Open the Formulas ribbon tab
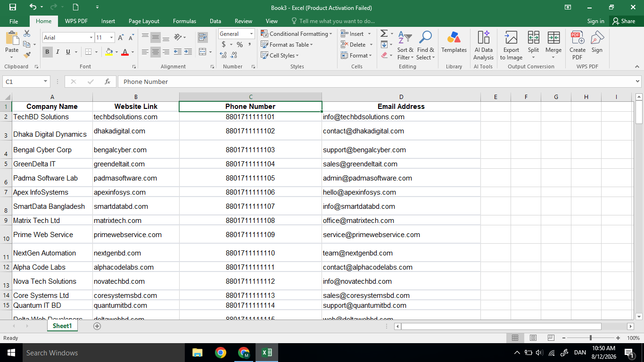 pos(184,21)
